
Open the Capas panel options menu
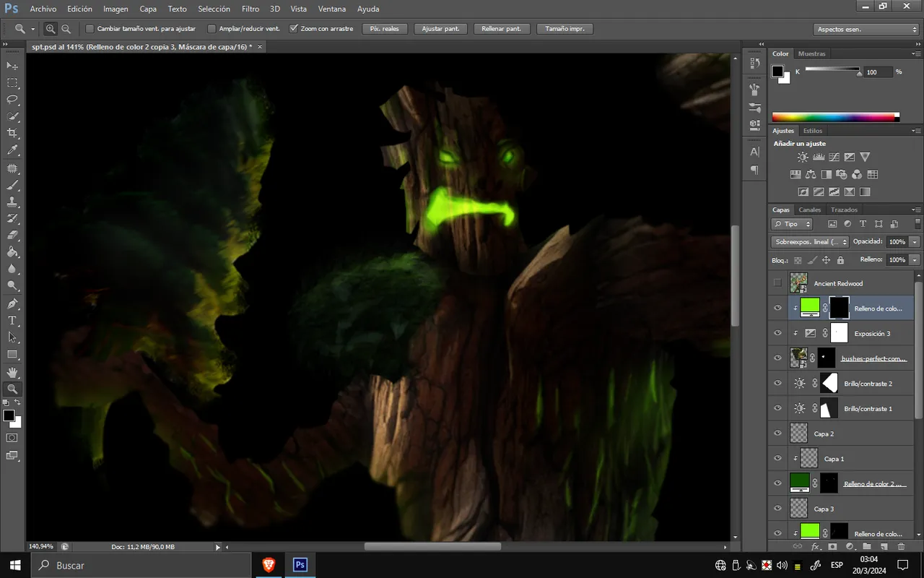(x=917, y=210)
